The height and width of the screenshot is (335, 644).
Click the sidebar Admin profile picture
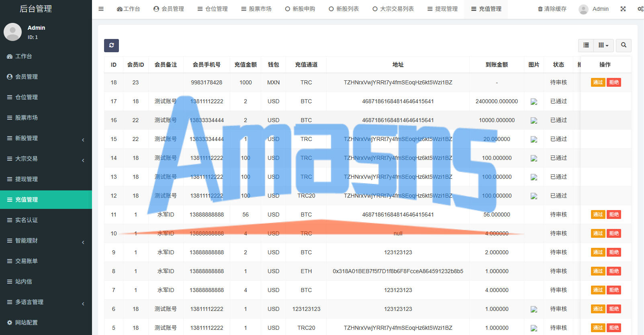coord(12,32)
